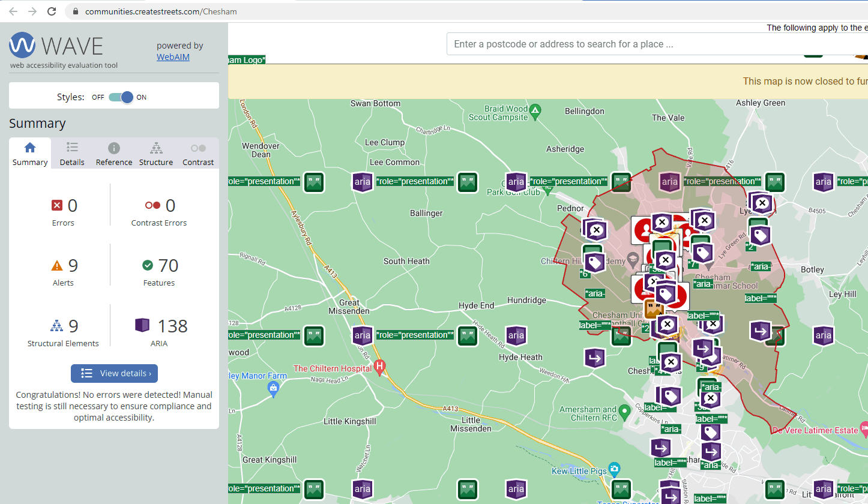Click the 'De Vere Latimer Estate' label

815,430
